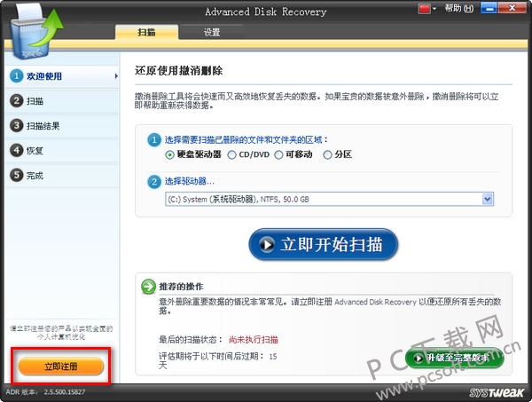The image size is (532, 402).
Task: Switch to the 设置 tab
Action: pos(212,33)
